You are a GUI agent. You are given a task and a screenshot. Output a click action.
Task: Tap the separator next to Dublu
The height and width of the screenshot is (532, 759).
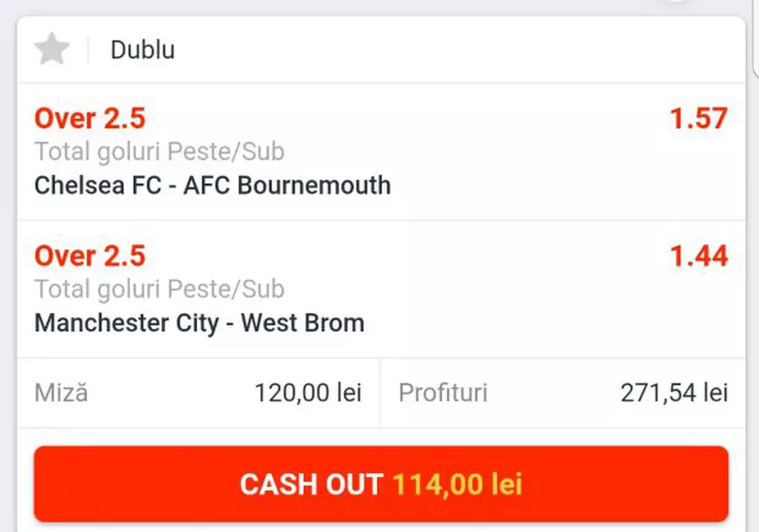87,50
